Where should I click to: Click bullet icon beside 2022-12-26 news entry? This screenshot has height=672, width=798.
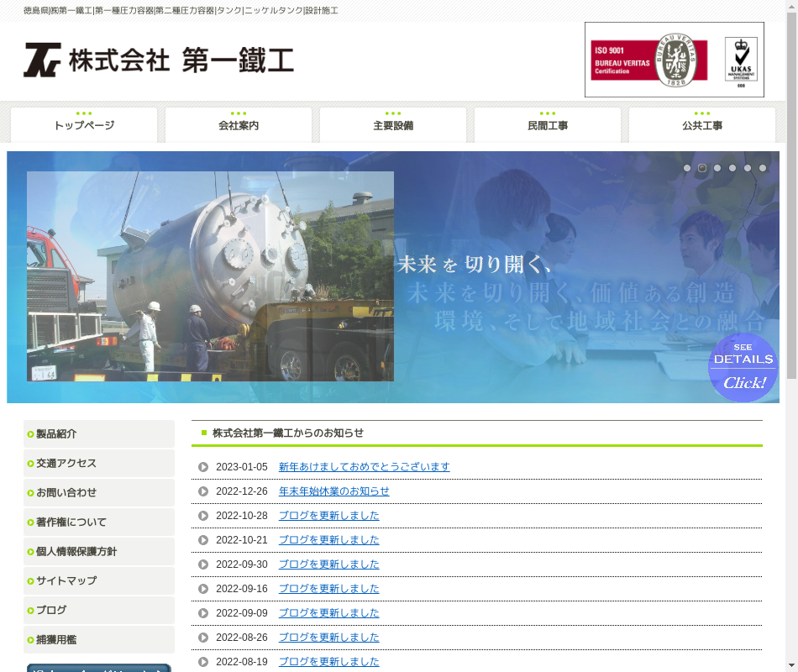pyautogui.click(x=203, y=491)
